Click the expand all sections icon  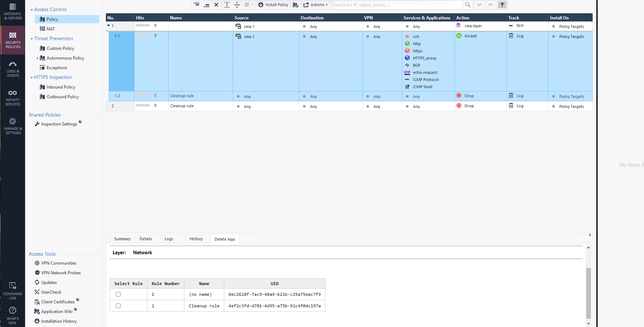227,5
